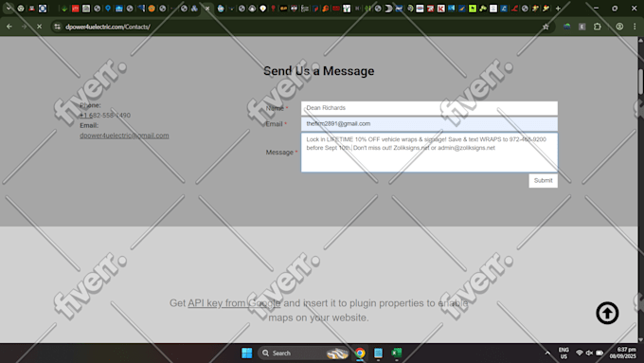644x363 pixels.
Task: Click the taskbar Search box
Action: tap(304, 353)
